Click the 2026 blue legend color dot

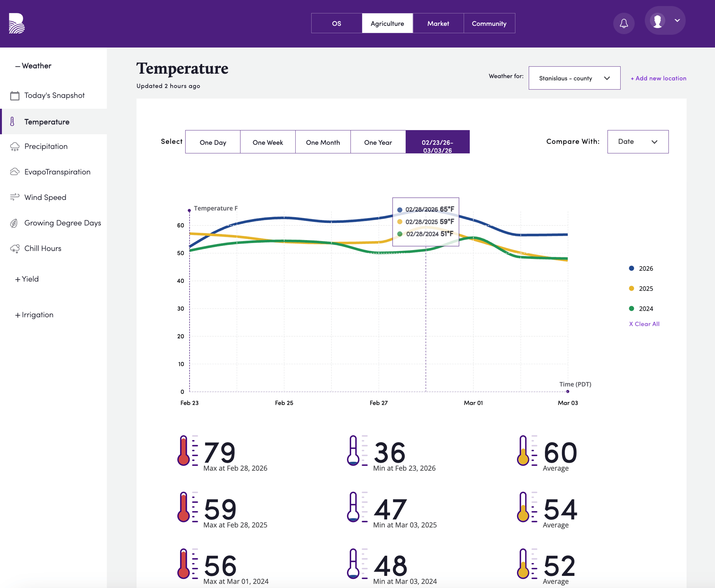(x=631, y=268)
